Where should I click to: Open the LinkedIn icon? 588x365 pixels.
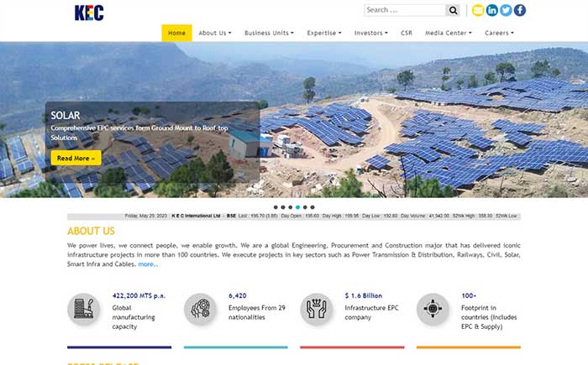491,10
